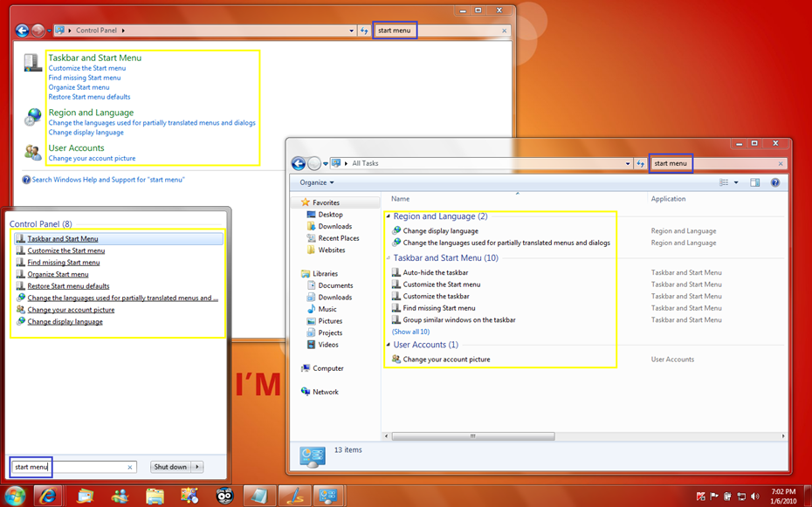Open address history dropdown in Control Panel window
This screenshot has width=812, height=507.
point(352,31)
